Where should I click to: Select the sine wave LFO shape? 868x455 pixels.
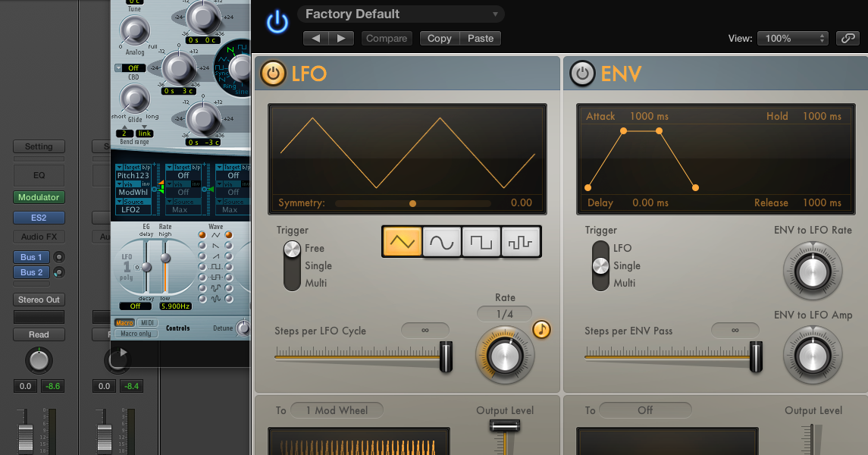coord(441,241)
